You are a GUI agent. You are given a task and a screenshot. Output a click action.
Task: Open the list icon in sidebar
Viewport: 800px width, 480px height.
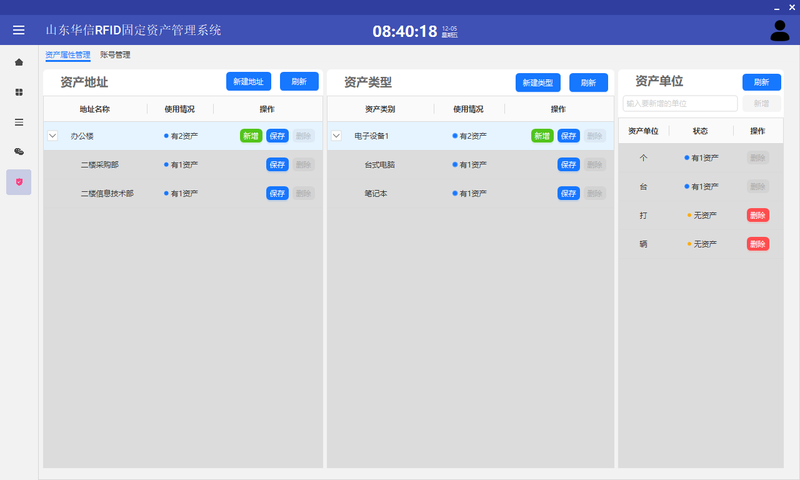point(19,122)
